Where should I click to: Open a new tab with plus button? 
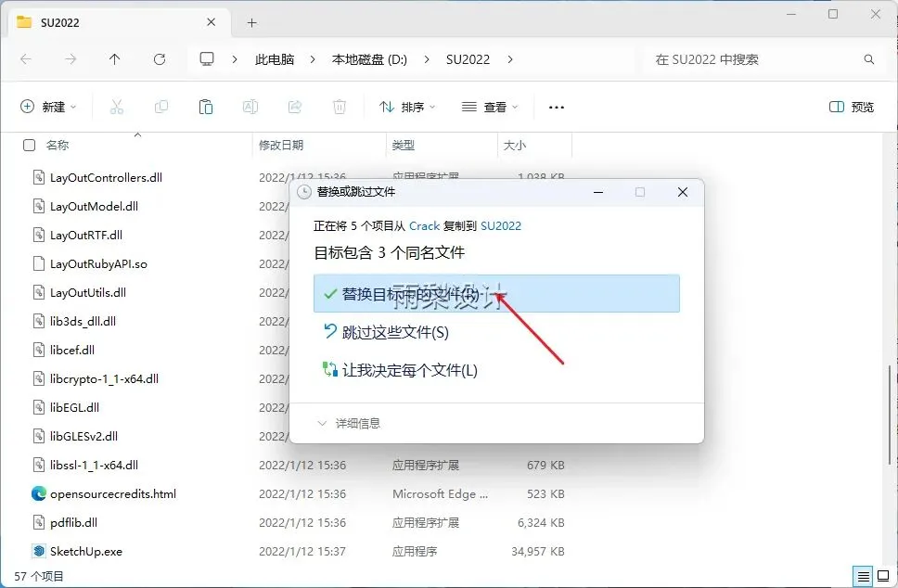pos(252,23)
